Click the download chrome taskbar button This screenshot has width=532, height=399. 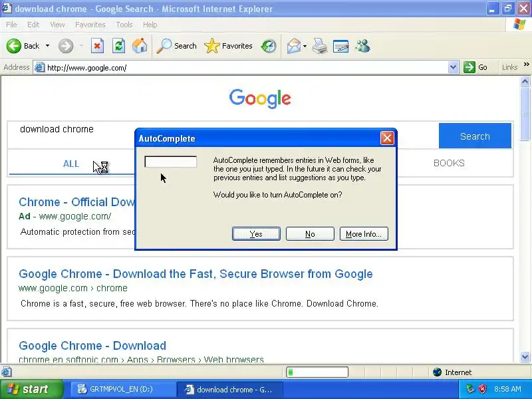[x=231, y=389]
